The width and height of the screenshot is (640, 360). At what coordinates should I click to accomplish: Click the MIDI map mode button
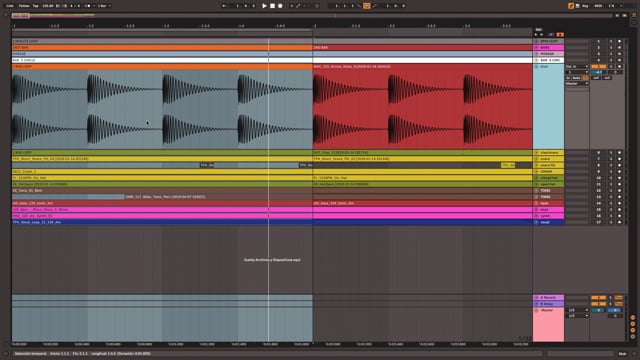coord(598,6)
